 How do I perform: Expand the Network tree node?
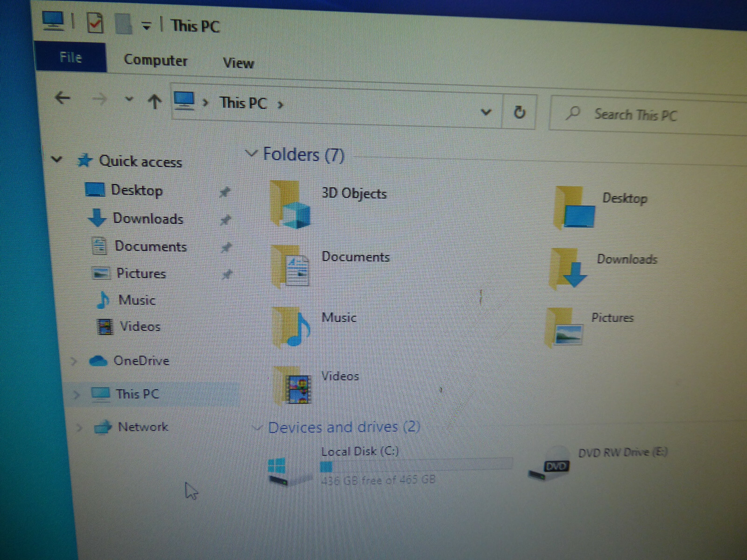point(79,427)
